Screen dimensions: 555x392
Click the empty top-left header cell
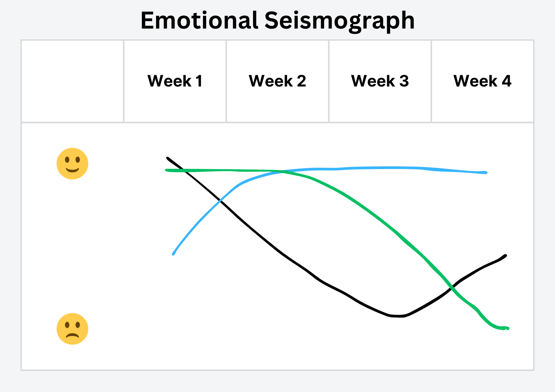pos(72,81)
